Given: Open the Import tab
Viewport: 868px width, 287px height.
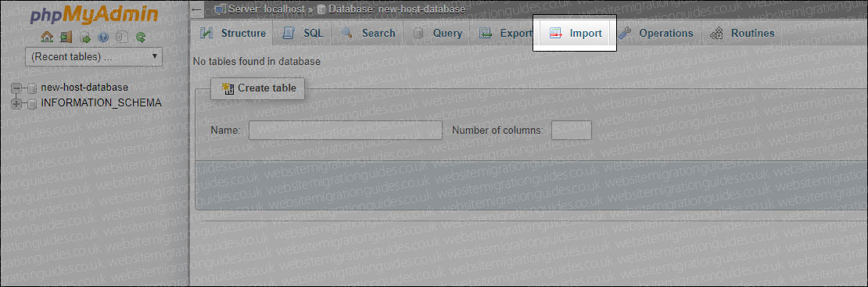Looking at the screenshot, I should pyautogui.click(x=576, y=34).
